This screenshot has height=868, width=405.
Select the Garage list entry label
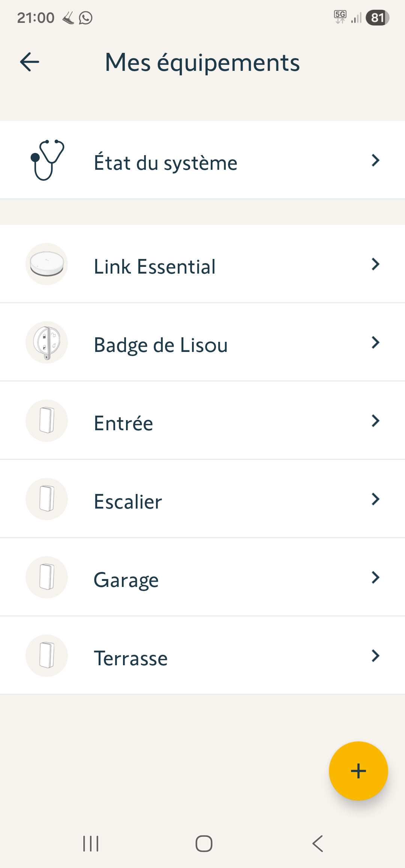point(126,580)
